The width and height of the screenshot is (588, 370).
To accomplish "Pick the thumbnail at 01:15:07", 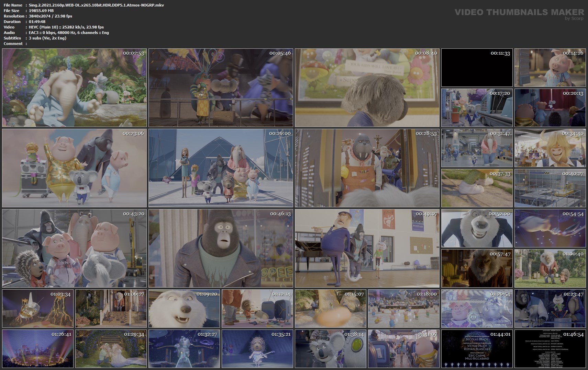I will point(331,309).
